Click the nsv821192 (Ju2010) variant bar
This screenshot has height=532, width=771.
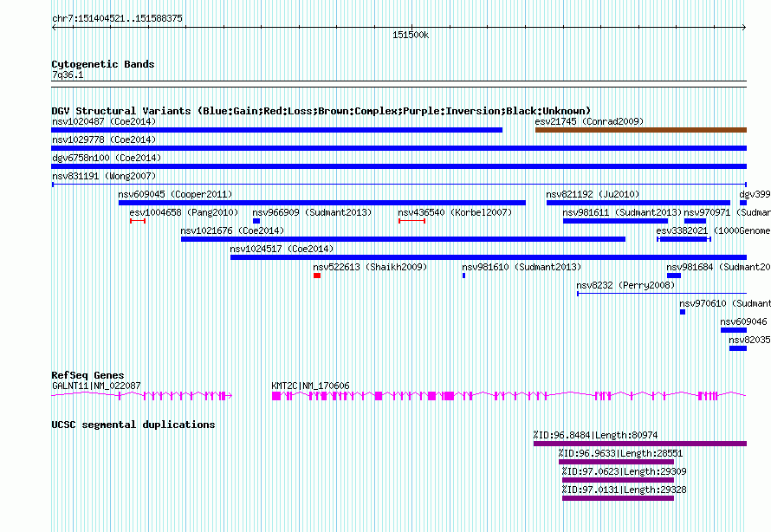click(x=638, y=203)
